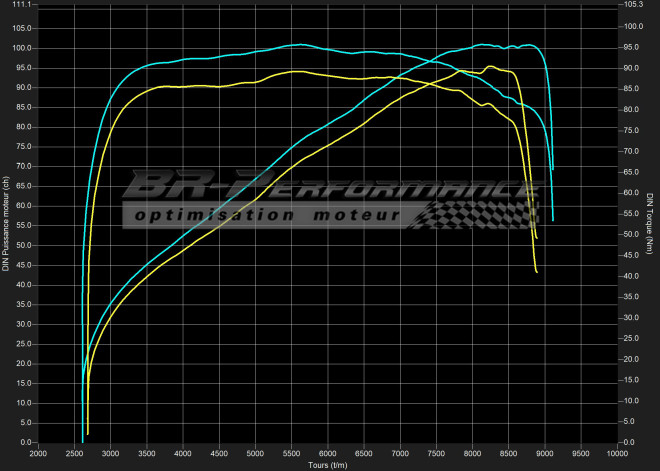660x471 pixels.
Task: Click the "Tours (t/m)" x-axis title
Action: pyautogui.click(x=326, y=465)
